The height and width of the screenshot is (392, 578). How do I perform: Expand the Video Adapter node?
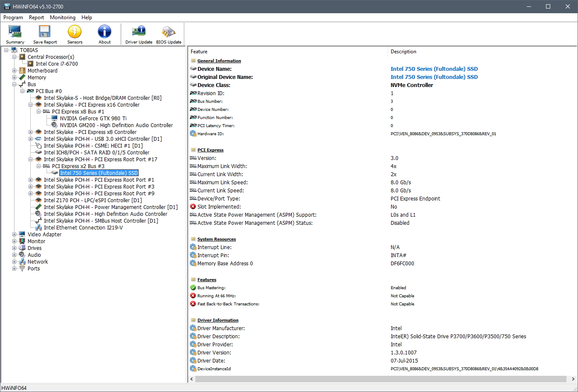(x=14, y=235)
